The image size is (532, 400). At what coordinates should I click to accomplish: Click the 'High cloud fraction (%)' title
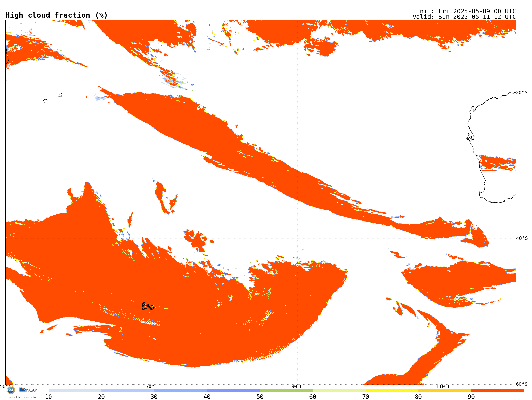point(57,15)
